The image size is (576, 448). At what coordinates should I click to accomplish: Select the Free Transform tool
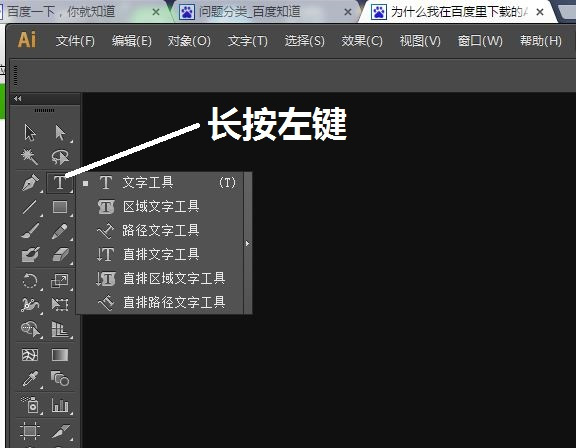60,305
